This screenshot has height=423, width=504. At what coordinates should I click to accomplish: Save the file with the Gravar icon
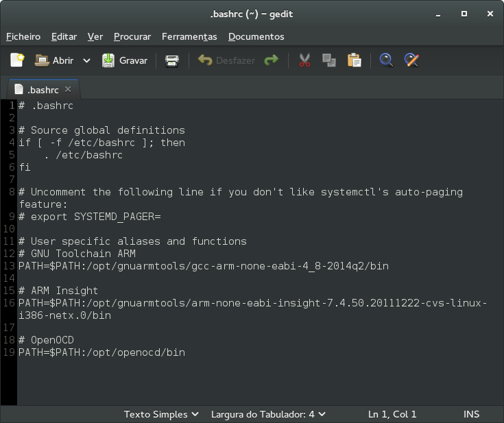[x=108, y=60]
